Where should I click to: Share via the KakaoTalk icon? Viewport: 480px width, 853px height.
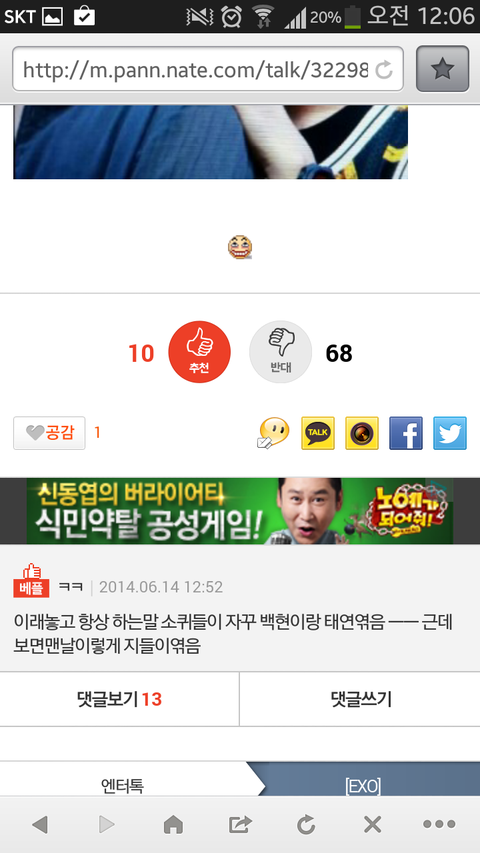[x=318, y=433]
